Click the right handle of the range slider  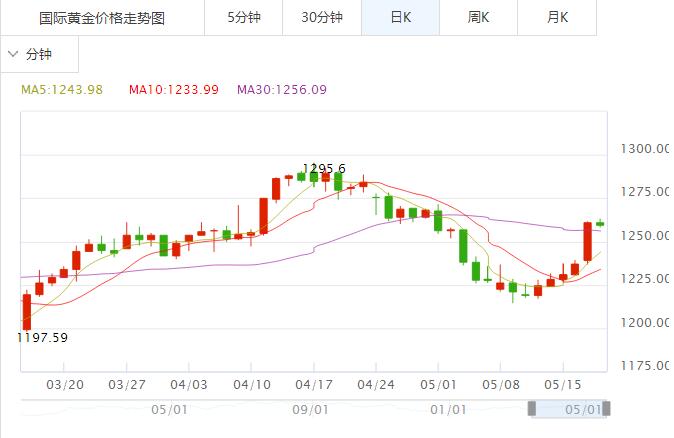tap(606, 408)
